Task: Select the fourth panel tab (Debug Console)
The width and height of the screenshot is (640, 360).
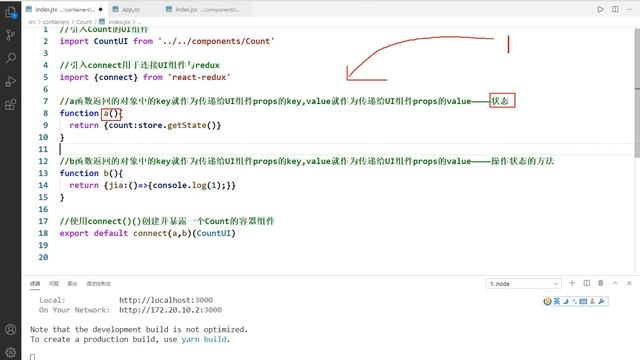Action: point(98,283)
